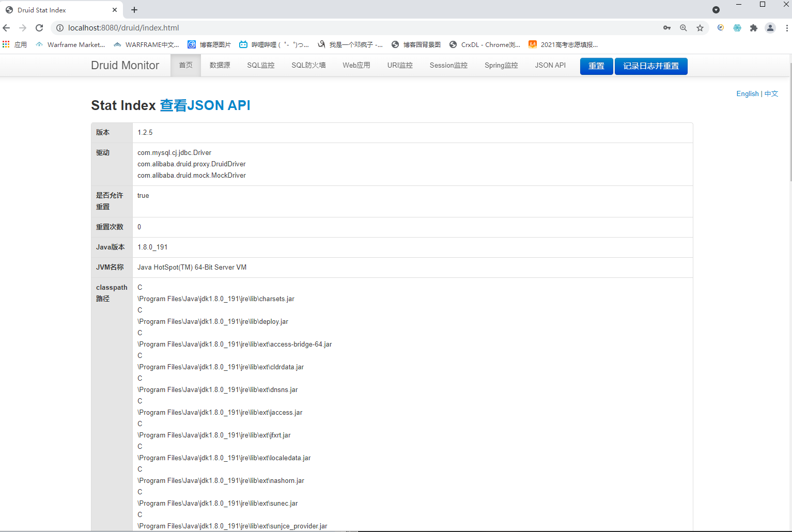Image resolution: width=792 pixels, height=532 pixels.
Task: Click the zoom magnifier in address bar
Action: click(684, 28)
